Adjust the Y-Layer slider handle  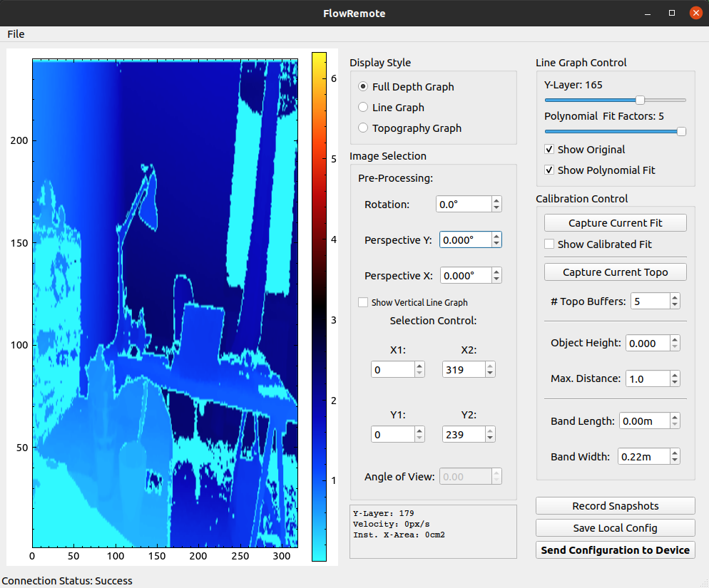coord(640,100)
